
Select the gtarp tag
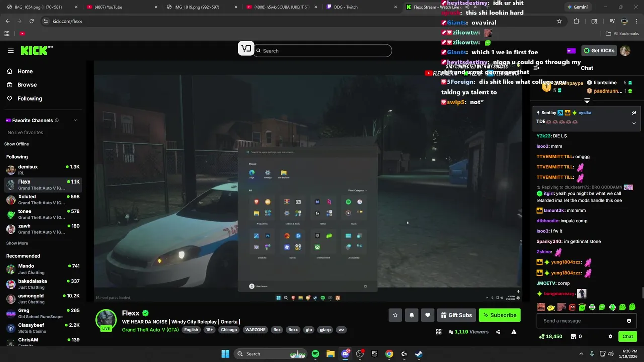pyautogui.click(x=326, y=330)
